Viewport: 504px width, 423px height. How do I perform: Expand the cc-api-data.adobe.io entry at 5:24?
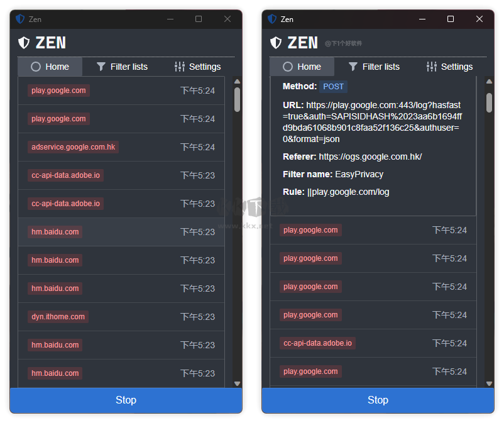[x=373, y=343]
